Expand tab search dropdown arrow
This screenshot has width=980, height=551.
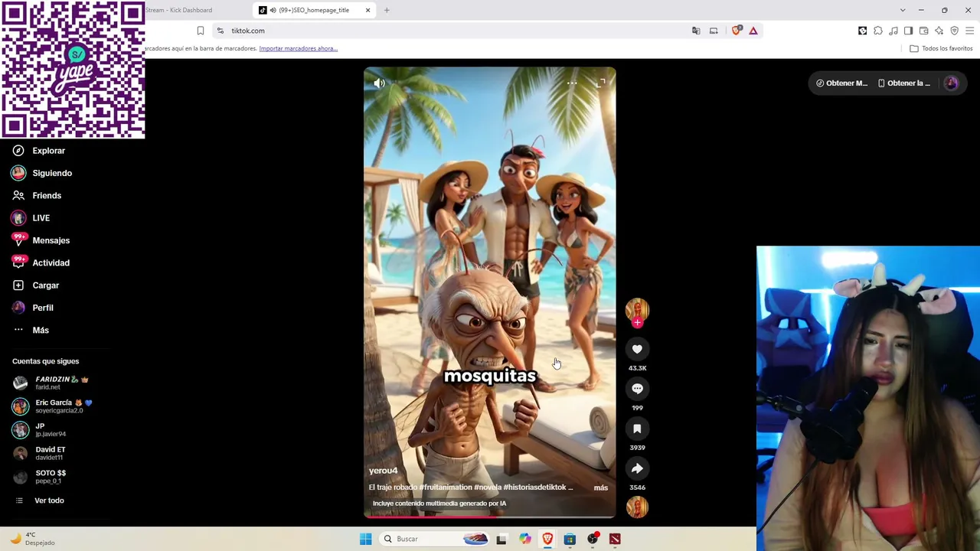pos(903,10)
